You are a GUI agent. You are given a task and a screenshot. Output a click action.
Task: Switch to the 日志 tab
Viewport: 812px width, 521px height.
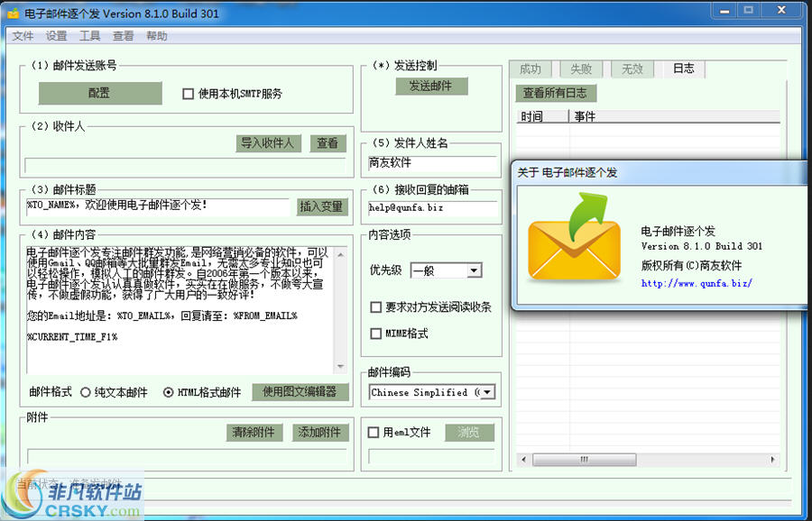tap(684, 69)
